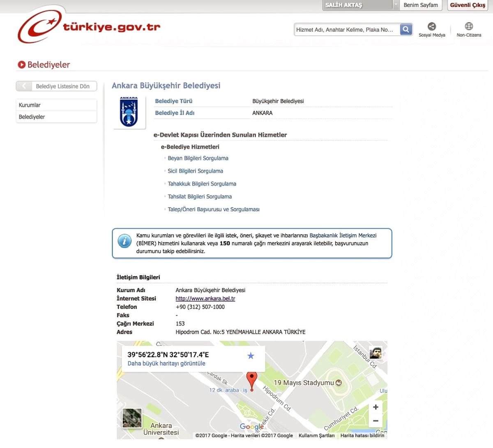Click Güvenli Çıkış to log out

[468, 5]
